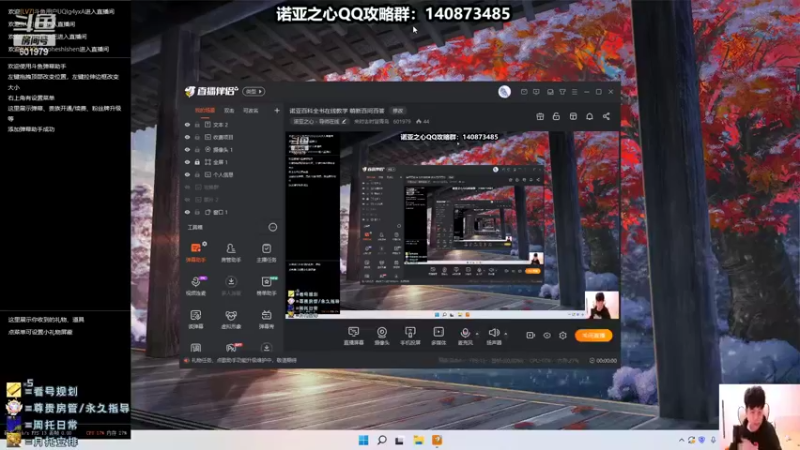Click the record video camera icon
Viewport: 800px width, 450px height.
(x=531, y=335)
